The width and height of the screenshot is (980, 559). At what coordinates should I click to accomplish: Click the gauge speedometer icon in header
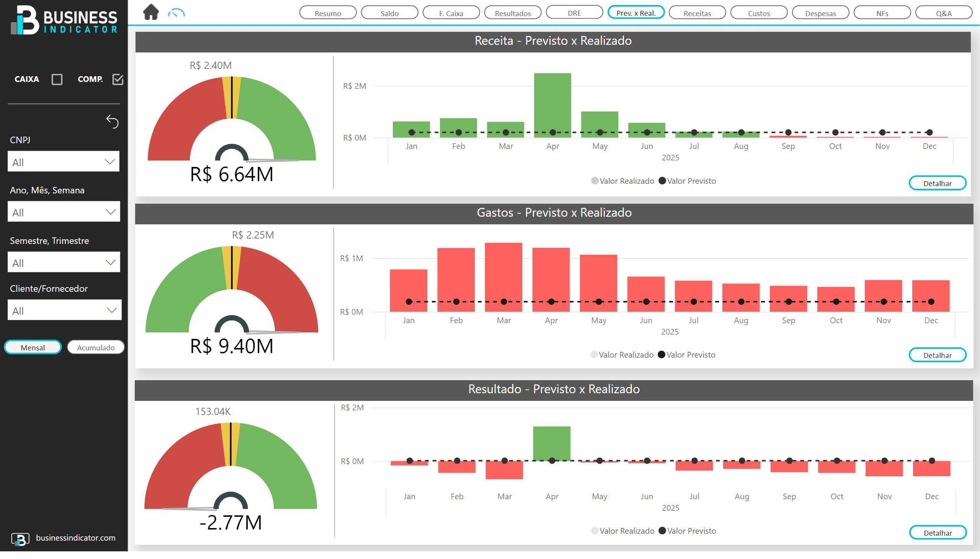176,13
